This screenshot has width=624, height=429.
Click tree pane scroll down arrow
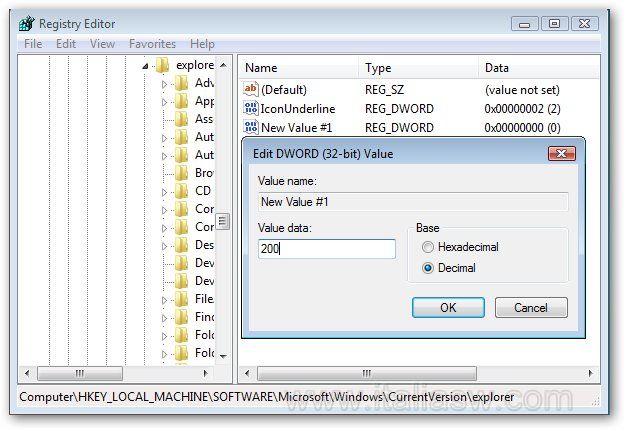coord(223,356)
